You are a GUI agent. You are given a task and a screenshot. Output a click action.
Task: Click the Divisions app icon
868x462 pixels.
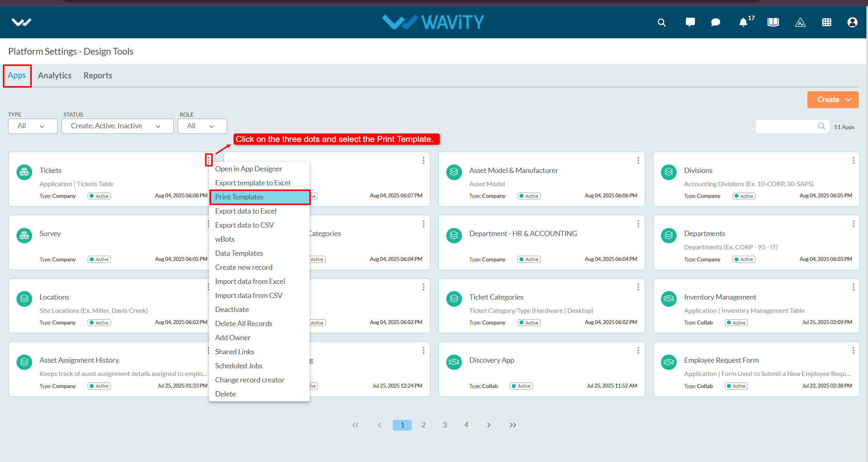[x=669, y=172]
